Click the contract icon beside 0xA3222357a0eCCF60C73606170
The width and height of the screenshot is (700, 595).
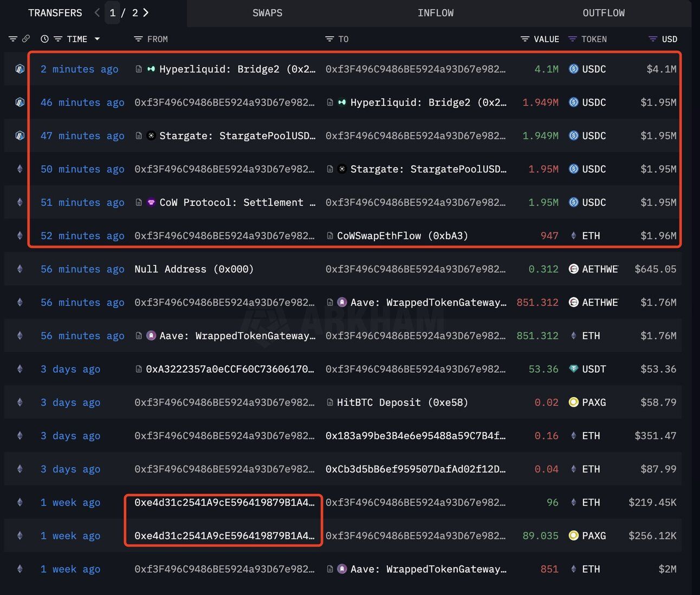pyautogui.click(x=139, y=369)
